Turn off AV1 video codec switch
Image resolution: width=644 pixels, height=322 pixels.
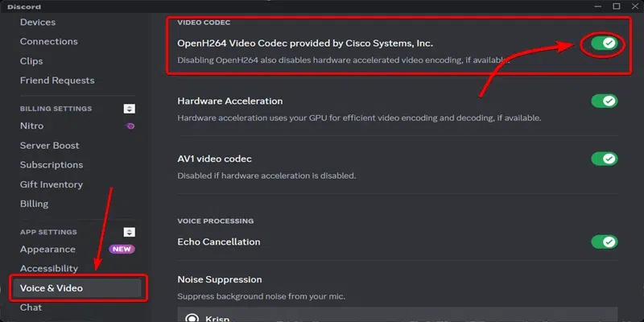click(604, 159)
